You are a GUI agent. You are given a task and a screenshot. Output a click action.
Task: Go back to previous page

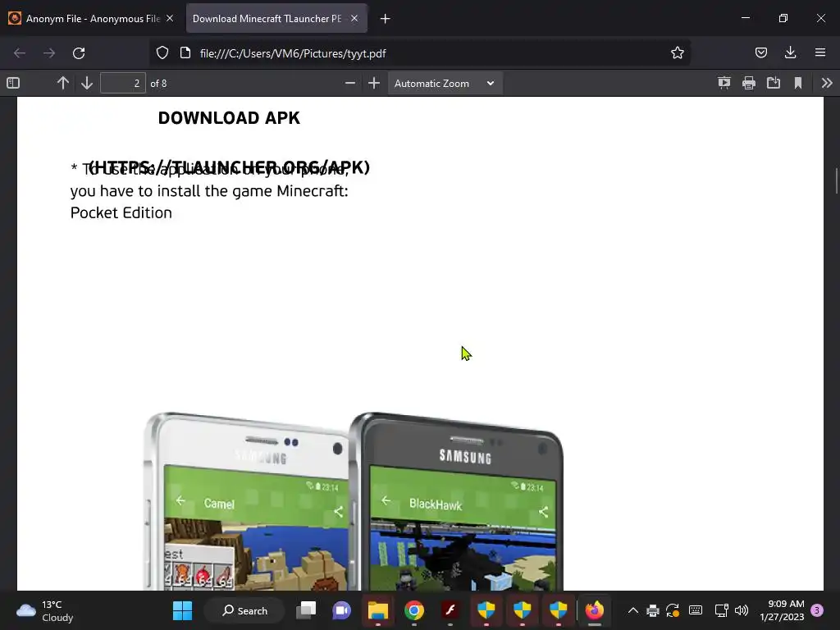pyautogui.click(x=20, y=53)
